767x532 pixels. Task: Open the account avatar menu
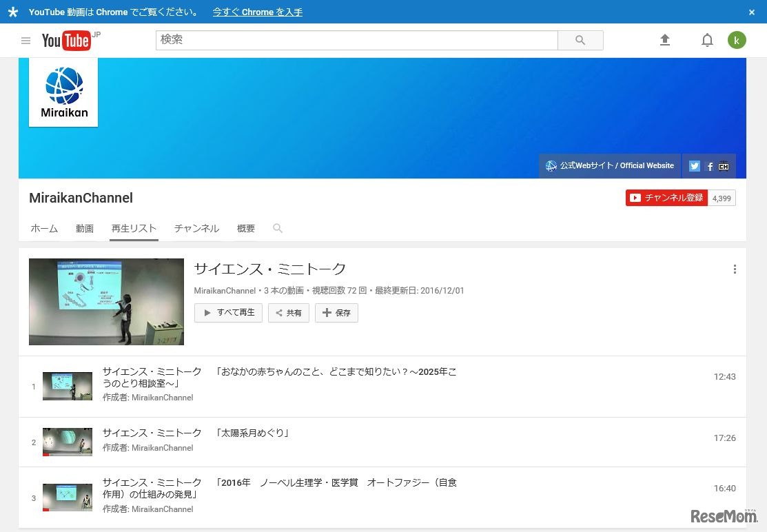[737, 41]
